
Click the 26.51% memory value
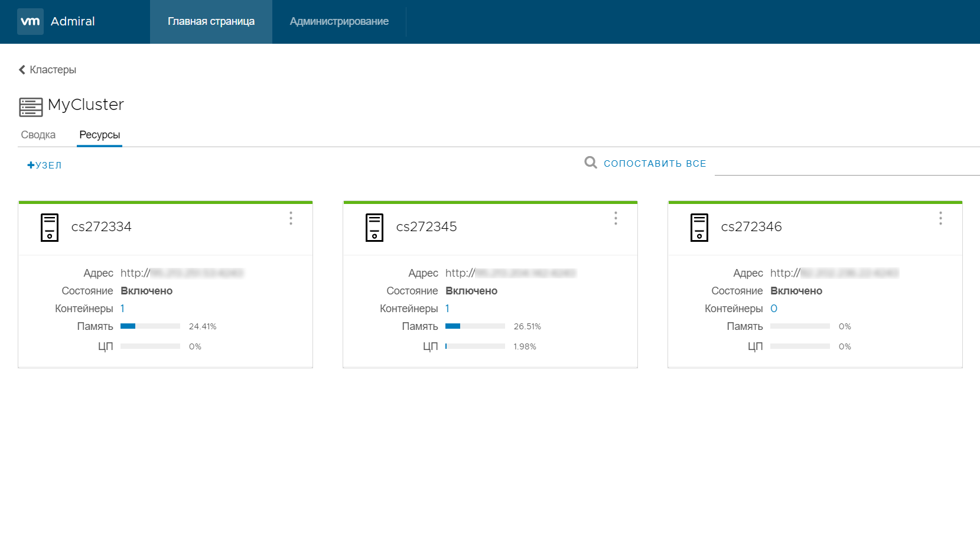[528, 326]
